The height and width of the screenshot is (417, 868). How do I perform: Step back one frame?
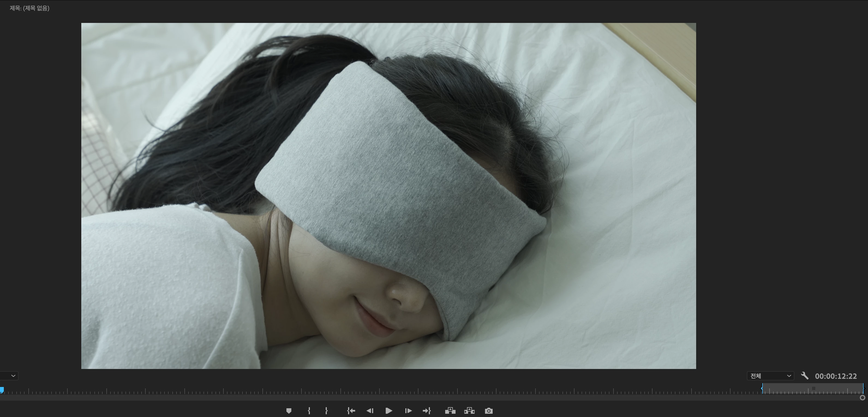pyautogui.click(x=370, y=411)
